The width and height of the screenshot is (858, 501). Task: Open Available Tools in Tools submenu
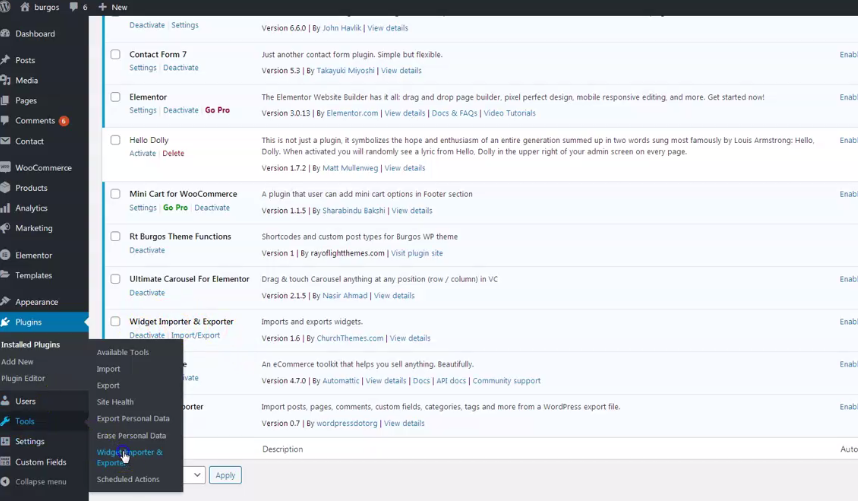123,352
